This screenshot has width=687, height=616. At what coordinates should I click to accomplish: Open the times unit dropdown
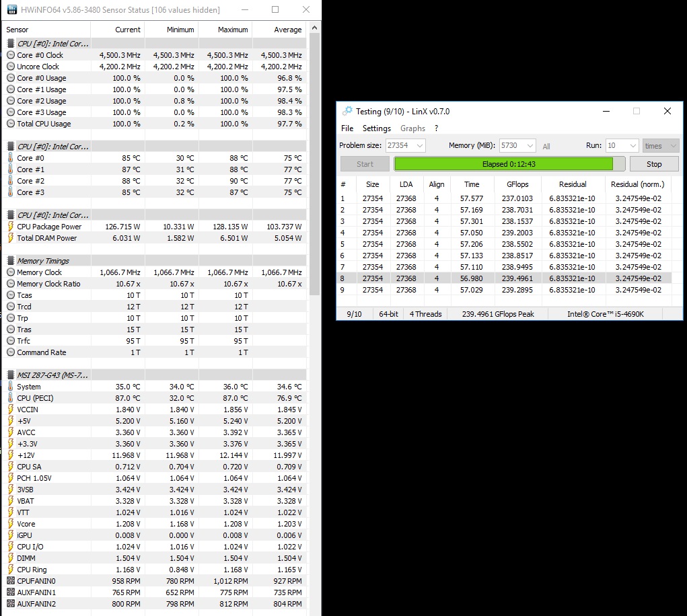[661, 146]
